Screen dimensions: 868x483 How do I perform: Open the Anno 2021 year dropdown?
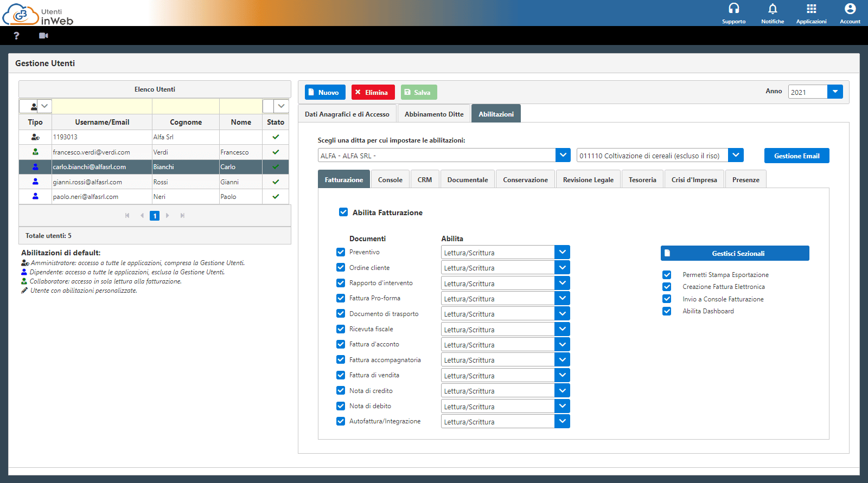[x=835, y=92]
